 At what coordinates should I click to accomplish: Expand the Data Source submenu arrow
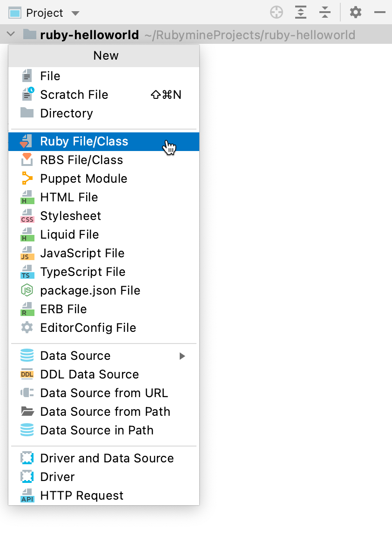(182, 356)
